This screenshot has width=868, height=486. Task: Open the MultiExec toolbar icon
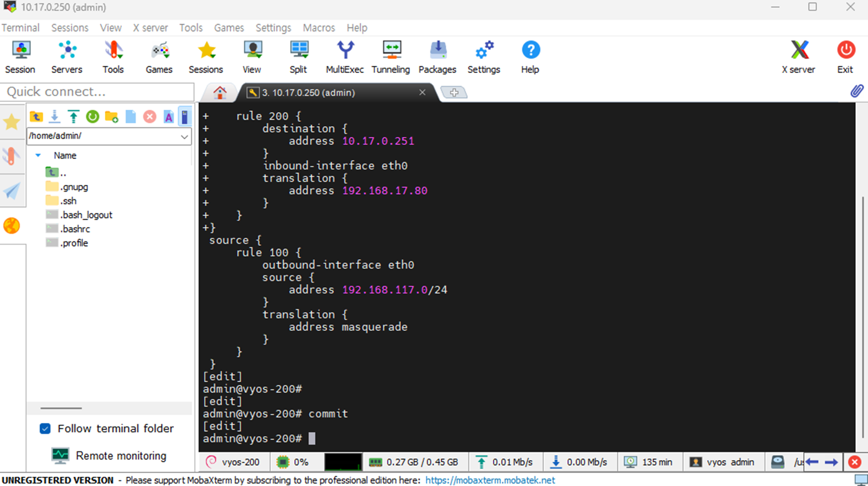pyautogui.click(x=345, y=57)
